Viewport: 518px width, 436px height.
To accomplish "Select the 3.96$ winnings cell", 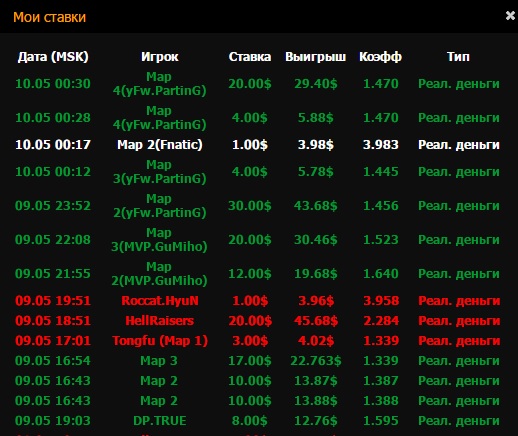I will click(316, 301).
